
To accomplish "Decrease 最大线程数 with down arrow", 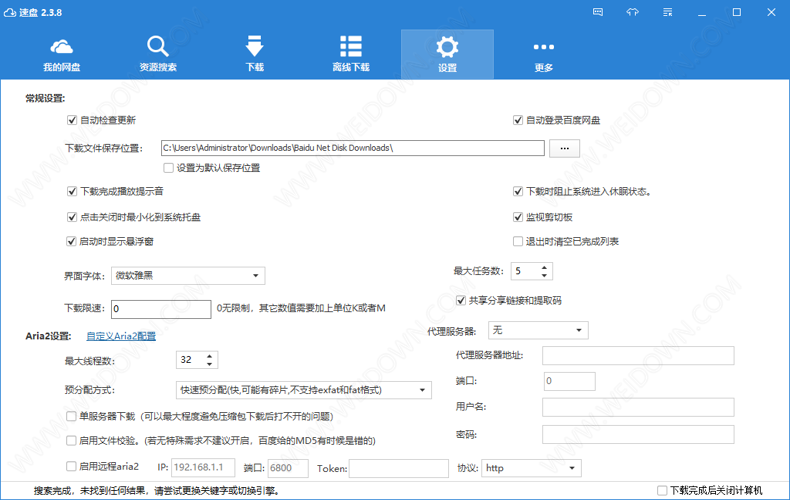I will coord(210,364).
